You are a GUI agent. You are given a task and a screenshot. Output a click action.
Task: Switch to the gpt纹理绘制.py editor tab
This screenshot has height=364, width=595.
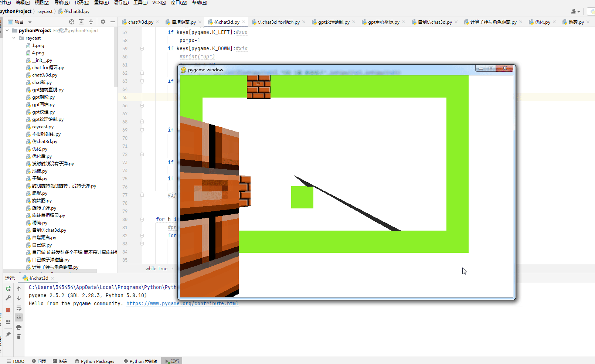pyautogui.click(x=334, y=22)
